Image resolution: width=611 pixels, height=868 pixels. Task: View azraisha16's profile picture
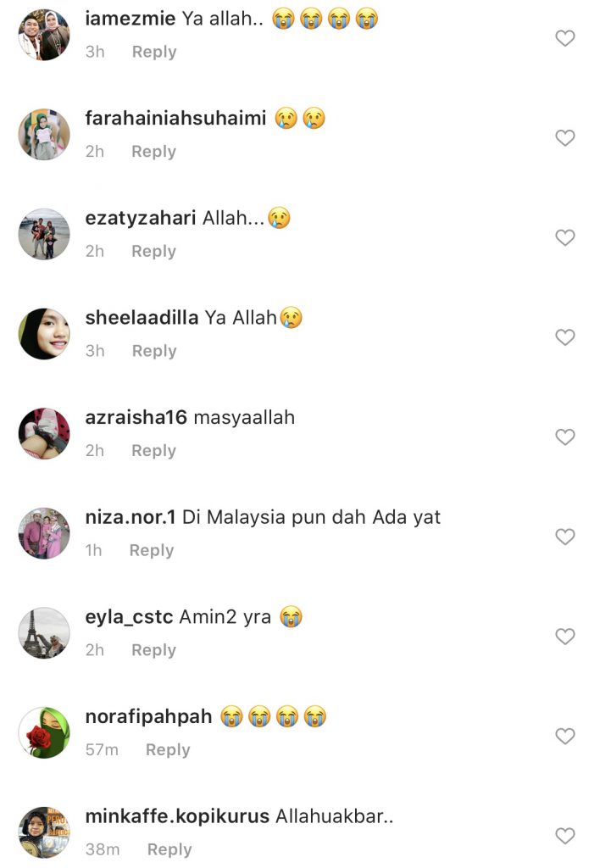tap(44, 433)
